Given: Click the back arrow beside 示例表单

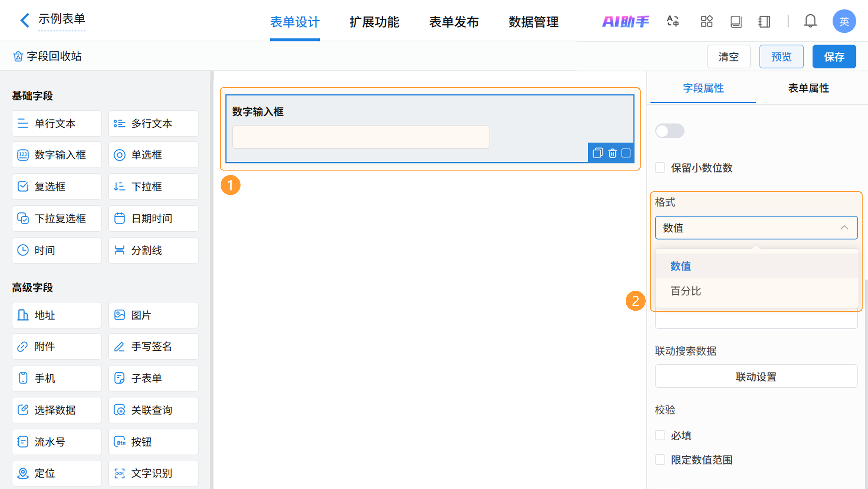Looking at the screenshot, I should [24, 20].
